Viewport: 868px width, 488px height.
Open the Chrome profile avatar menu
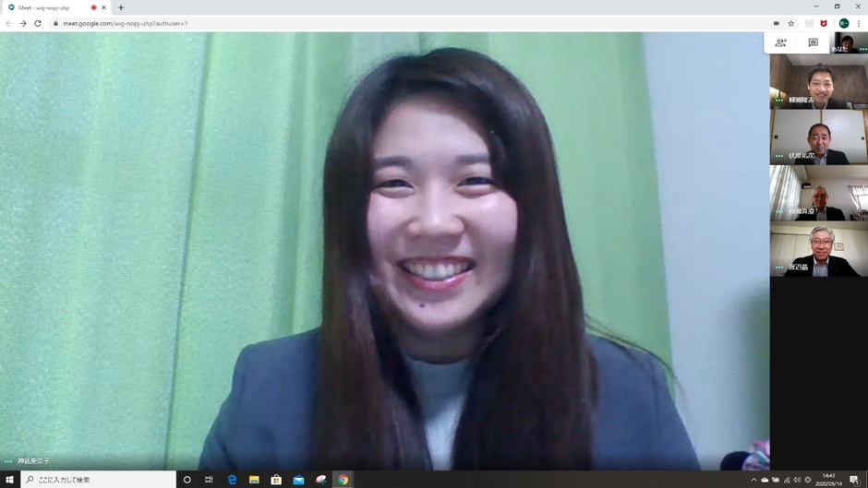point(844,23)
